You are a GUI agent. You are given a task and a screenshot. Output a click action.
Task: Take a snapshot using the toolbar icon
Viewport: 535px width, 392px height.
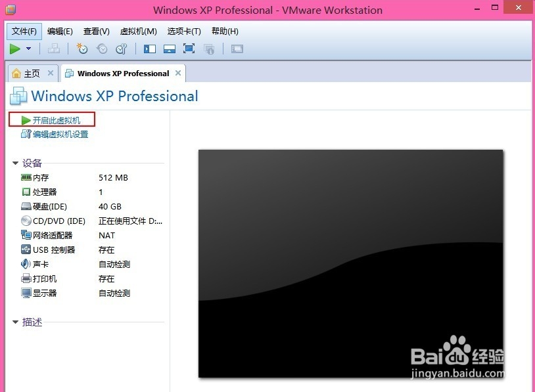click(x=82, y=49)
